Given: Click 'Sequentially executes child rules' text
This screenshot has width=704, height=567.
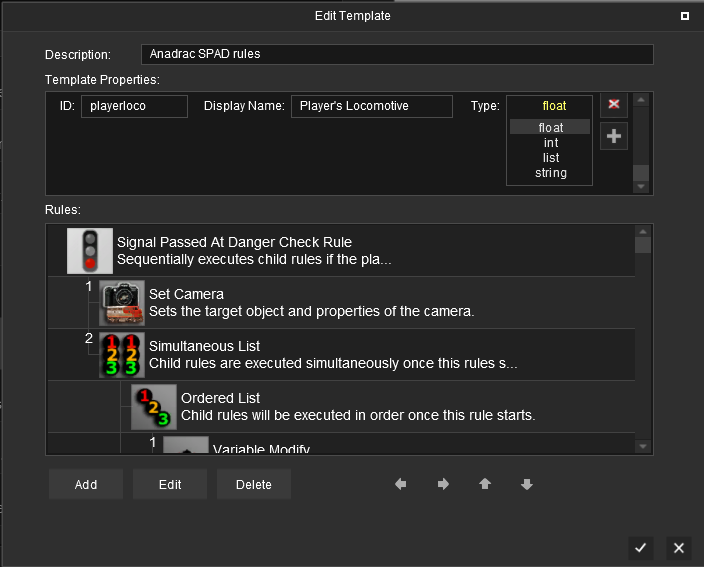Looking at the screenshot, I should [x=254, y=259].
